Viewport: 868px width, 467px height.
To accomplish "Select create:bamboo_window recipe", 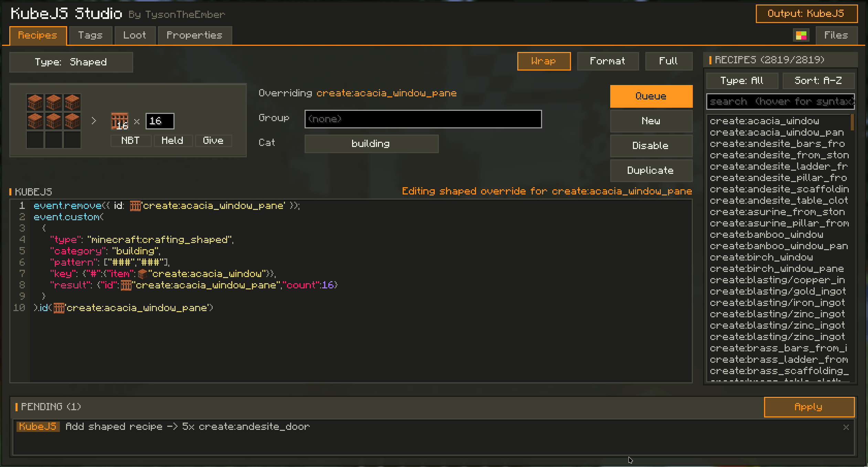I will 778,235.
